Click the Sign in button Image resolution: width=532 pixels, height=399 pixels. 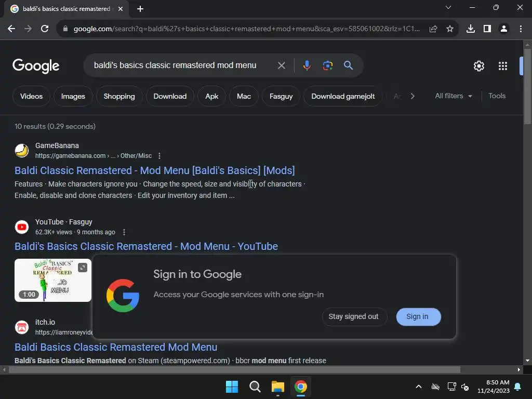tap(418, 317)
